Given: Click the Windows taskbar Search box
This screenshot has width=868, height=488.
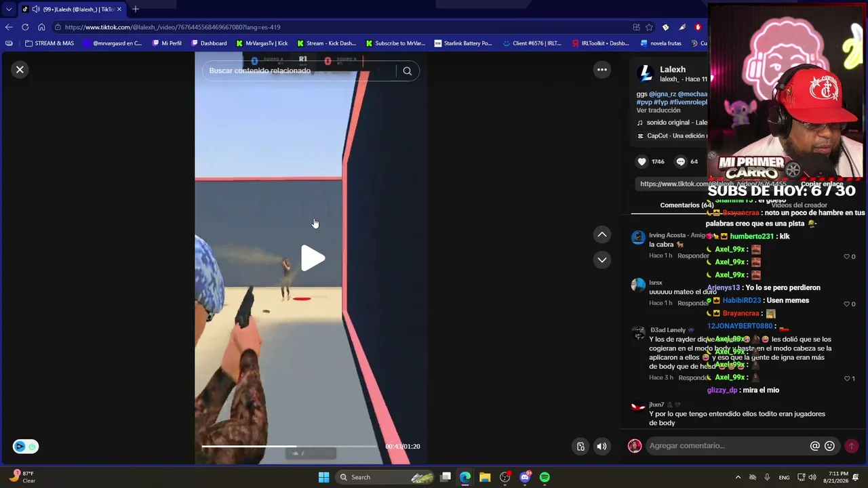Looking at the screenshot, I should (x=384, y=477).
